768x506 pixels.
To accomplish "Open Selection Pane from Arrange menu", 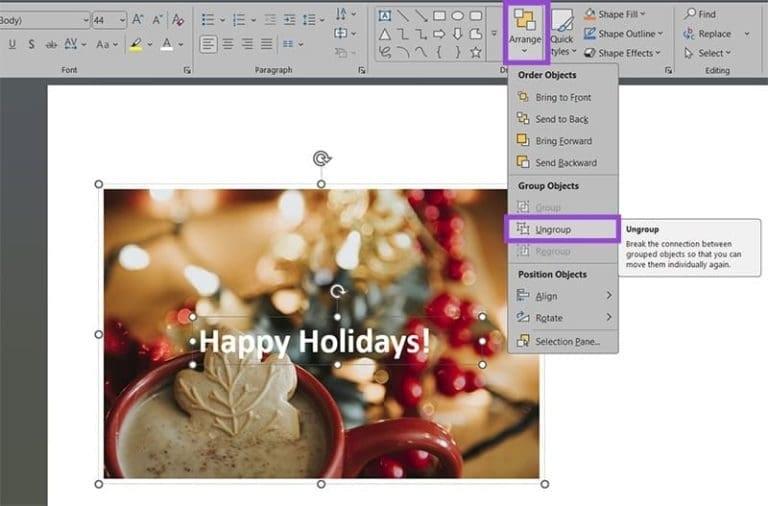I will click(x=562, y=341).
